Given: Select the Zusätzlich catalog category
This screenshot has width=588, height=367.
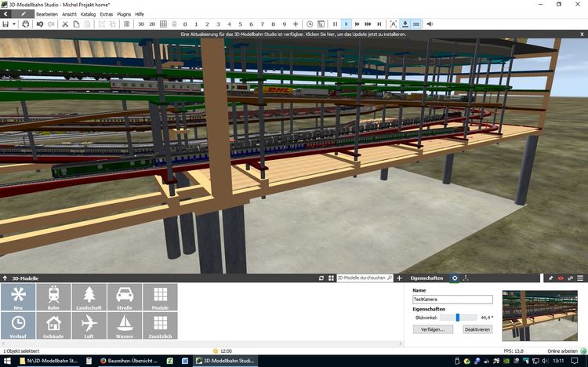Looking at the screenshot, I should [160, 325].
